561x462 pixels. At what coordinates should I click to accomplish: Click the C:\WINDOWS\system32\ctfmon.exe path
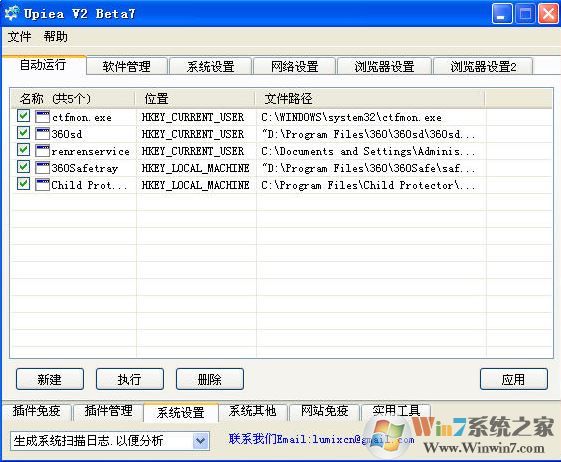pyautogui.click(x=351, y=117)
